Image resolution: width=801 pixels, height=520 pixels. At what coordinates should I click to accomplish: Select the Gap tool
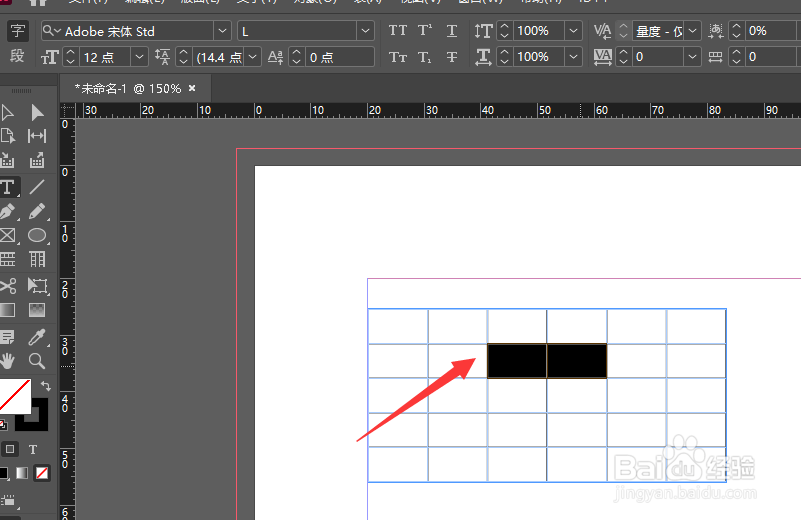pyautogui.click(x=37, y=136)
